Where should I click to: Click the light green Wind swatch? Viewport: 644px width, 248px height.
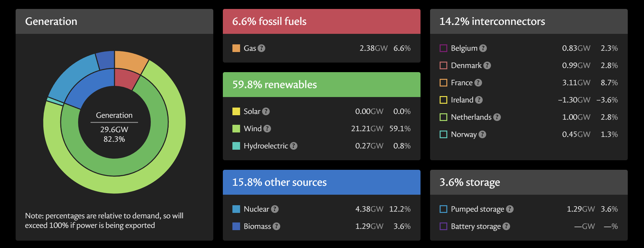click(x=236, y=129)
